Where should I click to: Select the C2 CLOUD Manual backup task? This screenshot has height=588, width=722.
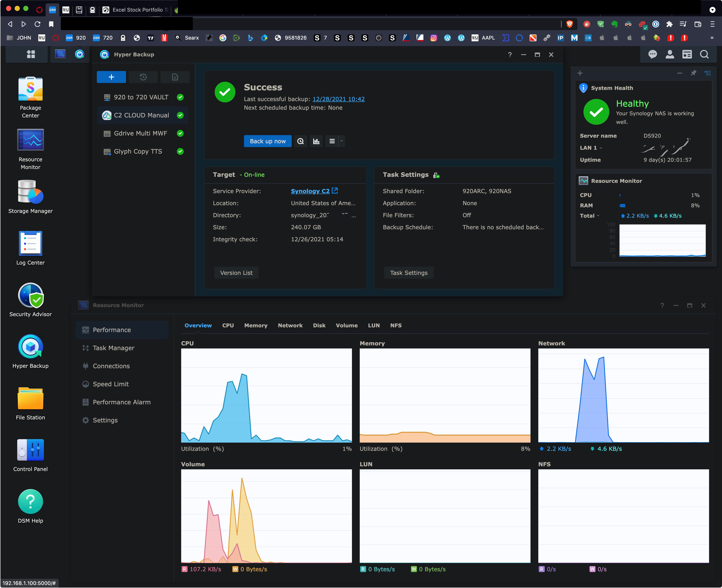(141, 115)
